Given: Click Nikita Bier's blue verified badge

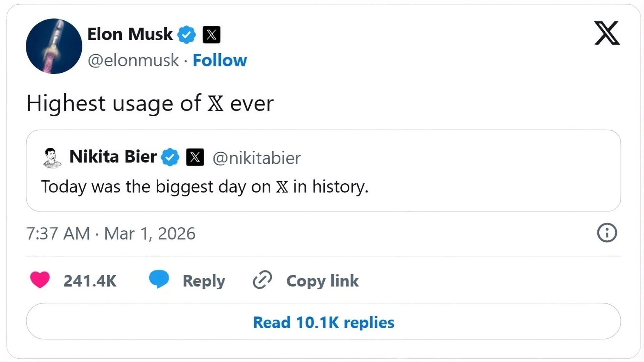Looking at the screenshot, I should tap(170, 157).
